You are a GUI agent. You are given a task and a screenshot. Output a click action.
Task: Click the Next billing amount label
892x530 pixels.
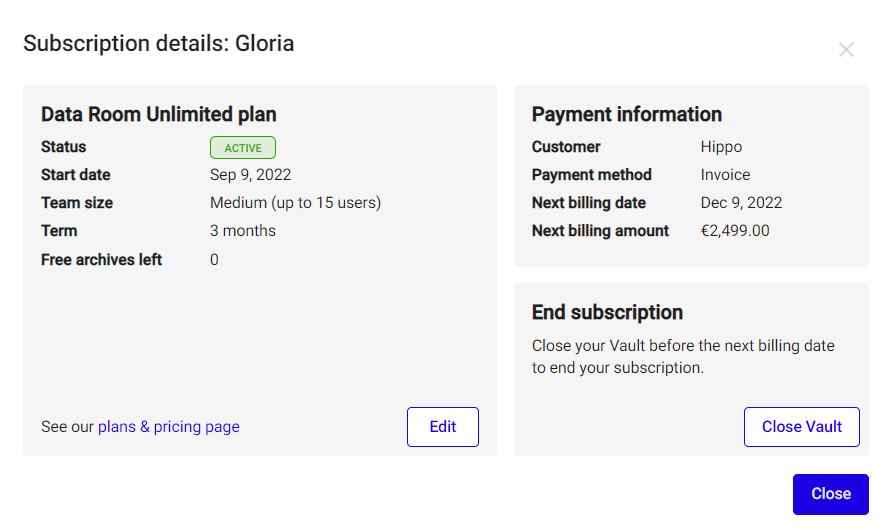[x=600, y=231]
